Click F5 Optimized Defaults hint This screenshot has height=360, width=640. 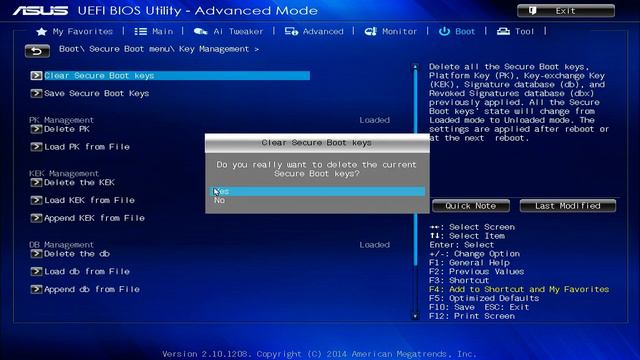(484, 298)
